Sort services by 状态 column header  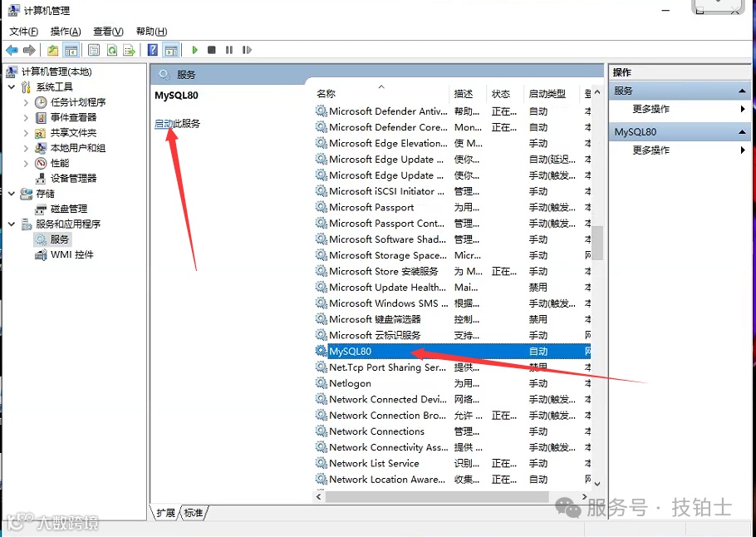505,94
